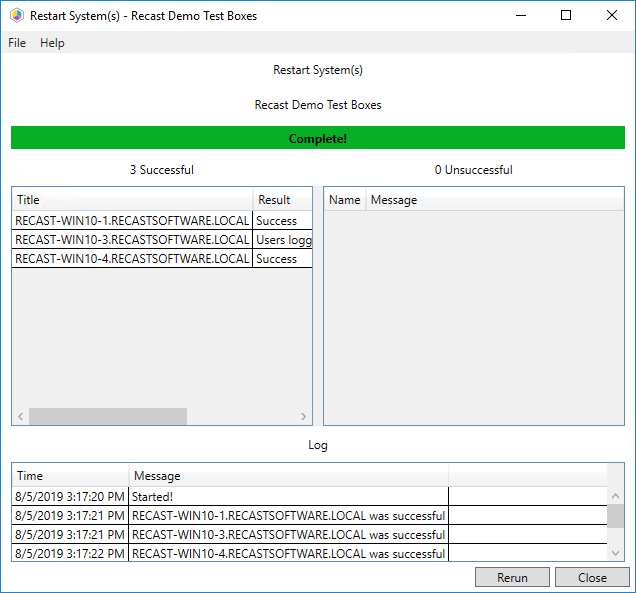Click the 'Log' label above the log table

click(318, 445)
